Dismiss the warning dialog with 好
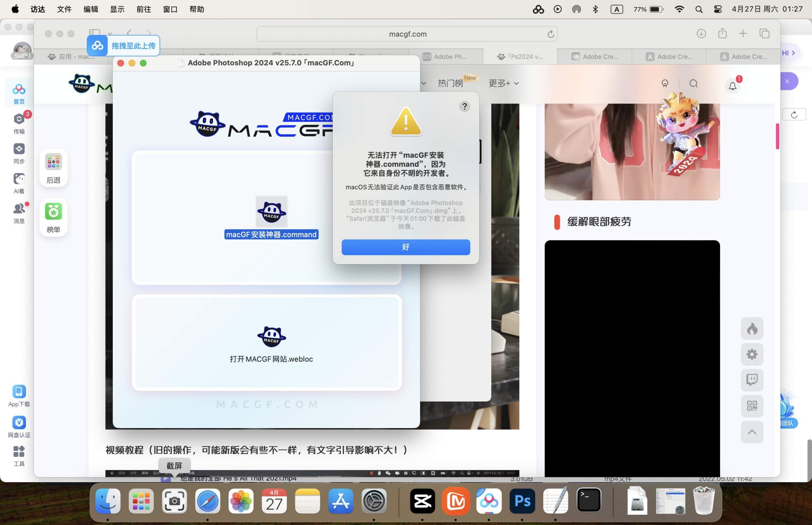The height and width of the screenshot is (525, 812). click(406, 247)
